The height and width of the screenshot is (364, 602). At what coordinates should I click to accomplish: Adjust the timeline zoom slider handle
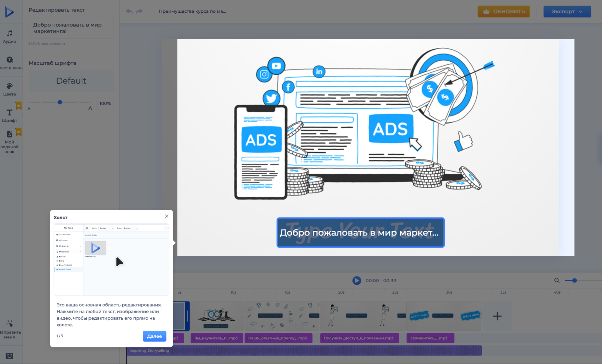click(575, 280)
